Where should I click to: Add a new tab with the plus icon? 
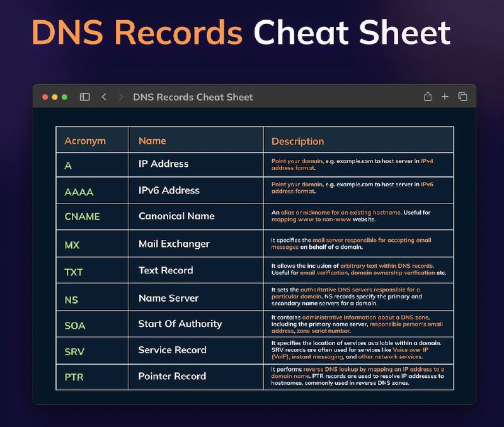coord(445,97)
